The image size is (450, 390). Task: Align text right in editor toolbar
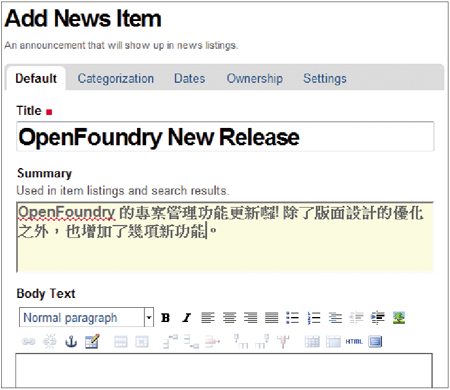[250, 318]
